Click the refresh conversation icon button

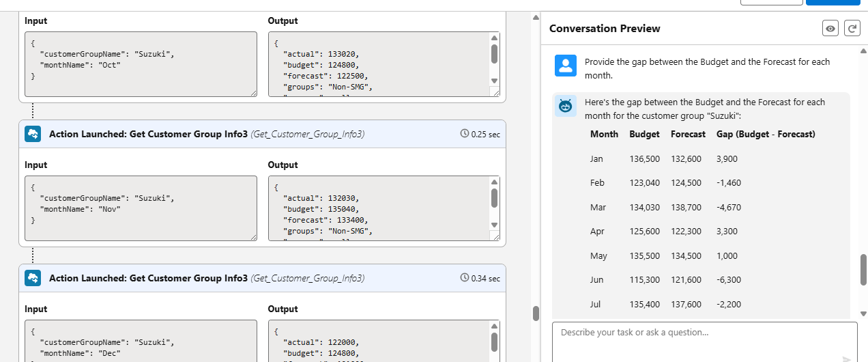[x=852, y=29]
